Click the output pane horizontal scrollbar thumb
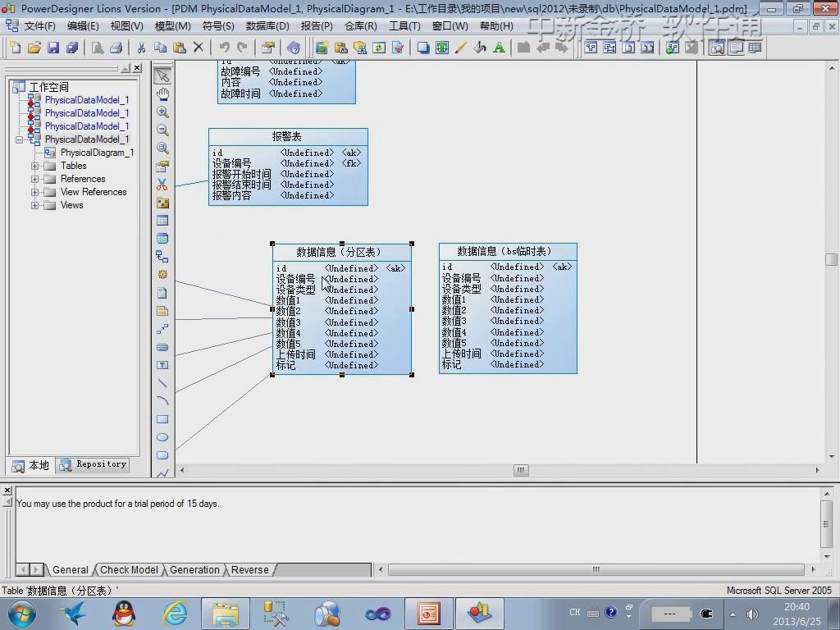This screenshot has height=630, width=840. [x=596, y=569]
